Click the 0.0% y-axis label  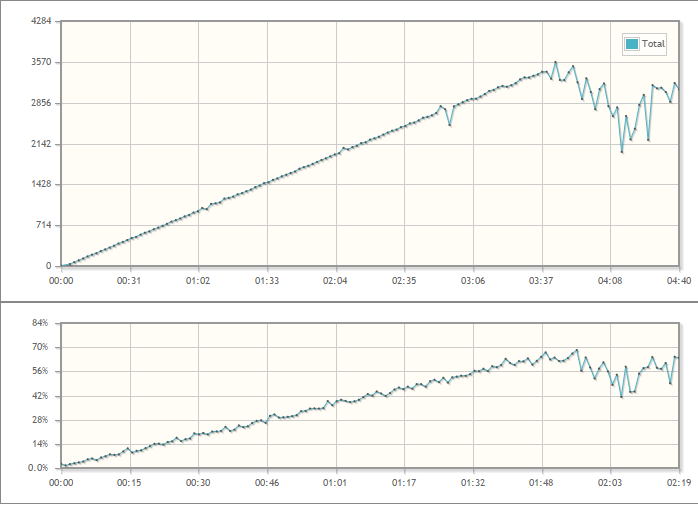click(x=38, y=468)
